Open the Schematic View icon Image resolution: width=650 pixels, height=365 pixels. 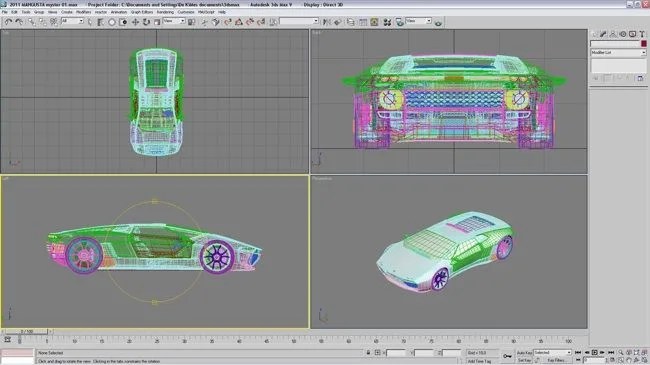point(374,22)
